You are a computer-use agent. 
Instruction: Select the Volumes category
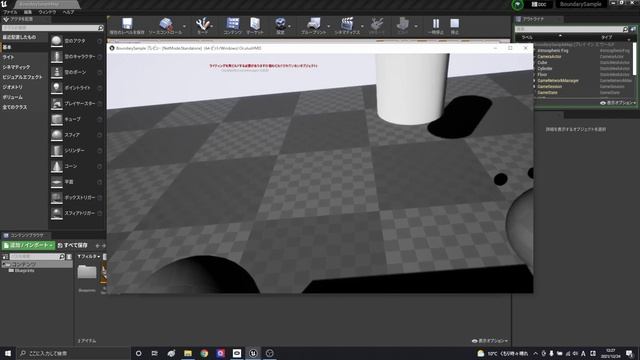[12, 97]
